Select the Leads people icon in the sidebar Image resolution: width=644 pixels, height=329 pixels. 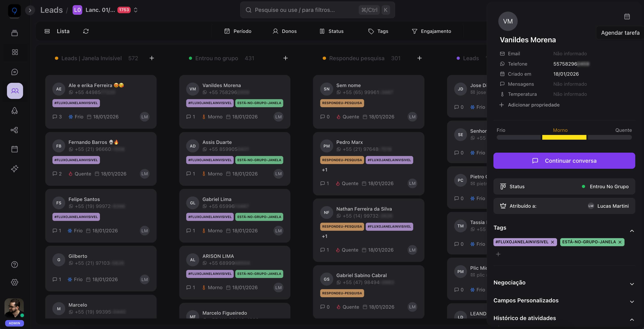point(15,91)
